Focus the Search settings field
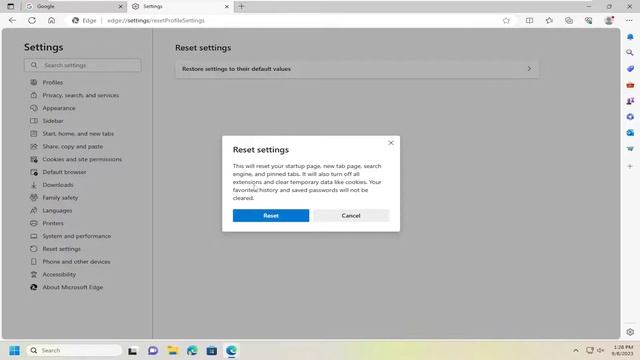The image size is (640, 360). point(83,65)
